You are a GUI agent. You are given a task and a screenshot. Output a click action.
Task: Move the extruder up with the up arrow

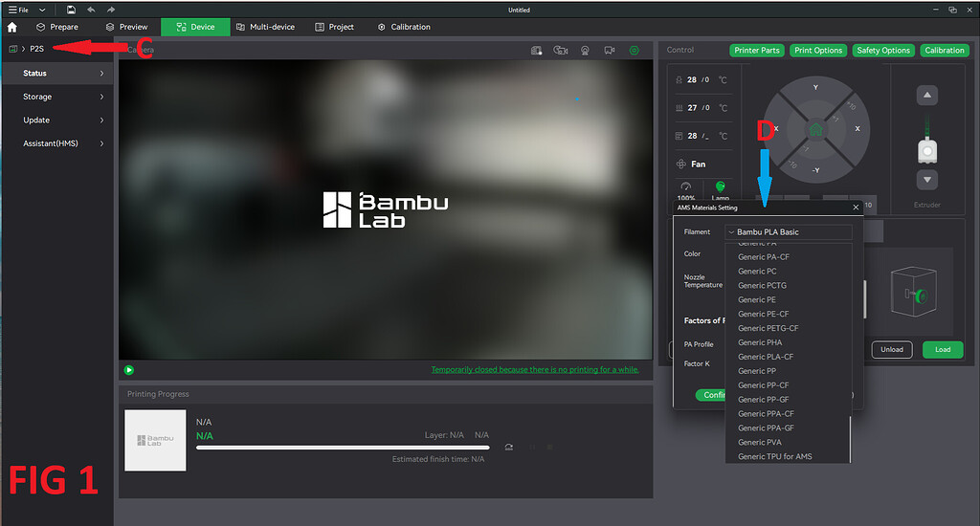click(927, 95)
